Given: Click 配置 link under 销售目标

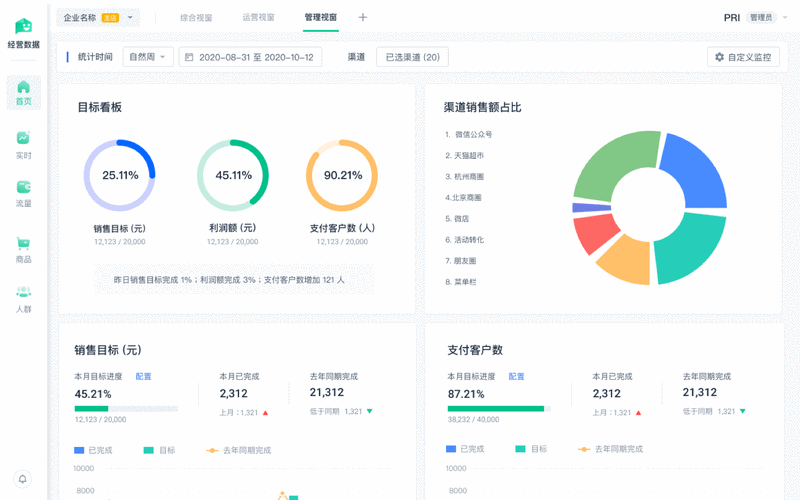Looking at the screenshot, I should [143, 376].
